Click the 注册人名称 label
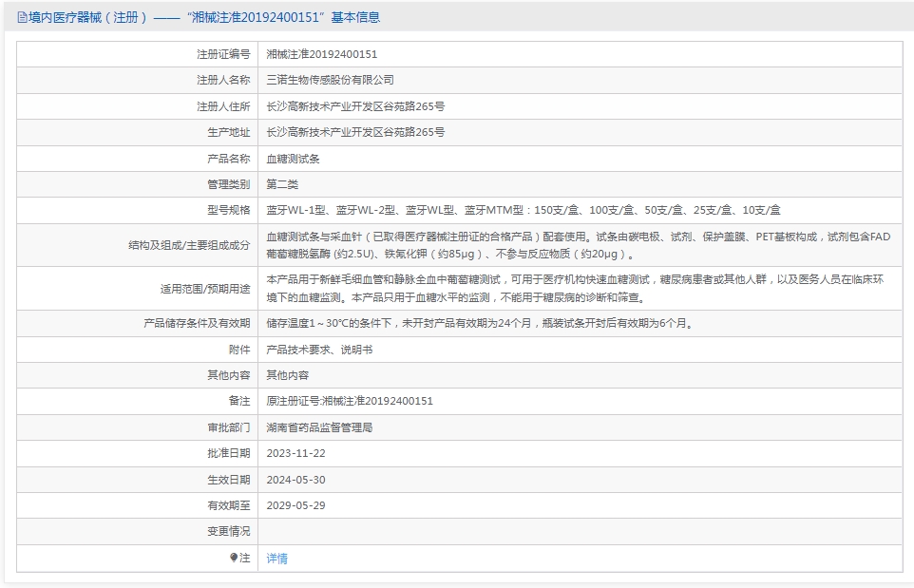The width and height of the screenshot is (914, 588). (223, 80)
